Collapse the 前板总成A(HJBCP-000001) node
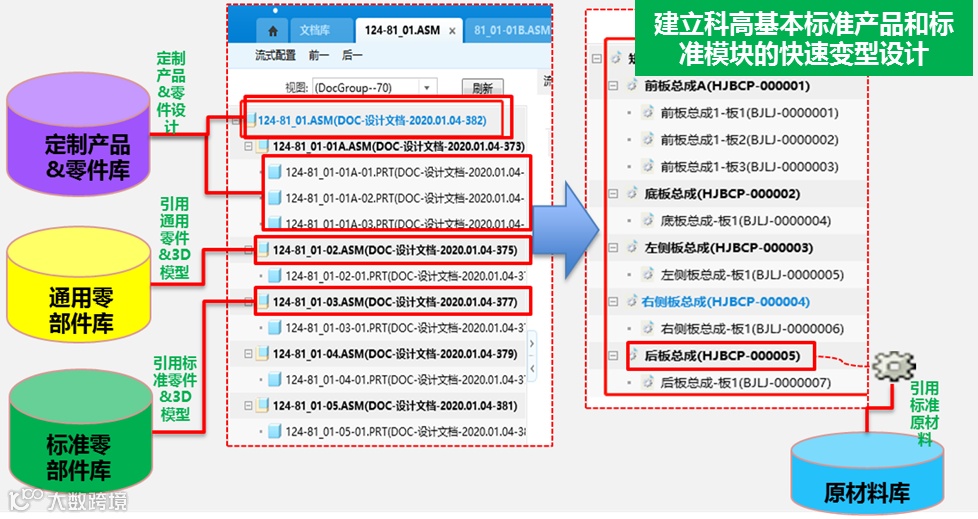 click(x=613, y=85)
